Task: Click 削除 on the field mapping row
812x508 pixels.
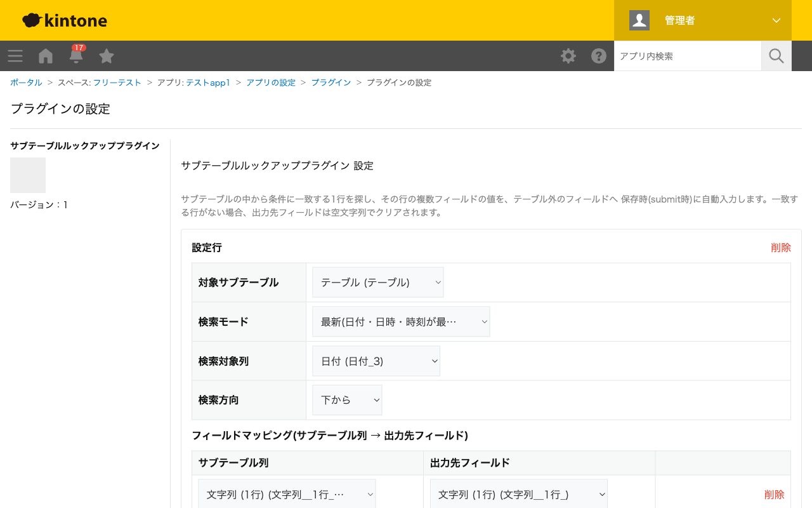Action: tap(774, 494)
